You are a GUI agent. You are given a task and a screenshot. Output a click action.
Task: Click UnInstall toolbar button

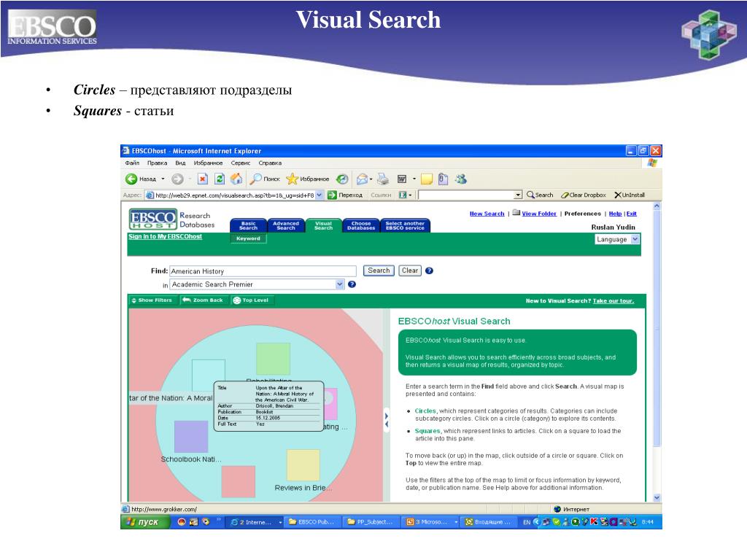(630, 195)
